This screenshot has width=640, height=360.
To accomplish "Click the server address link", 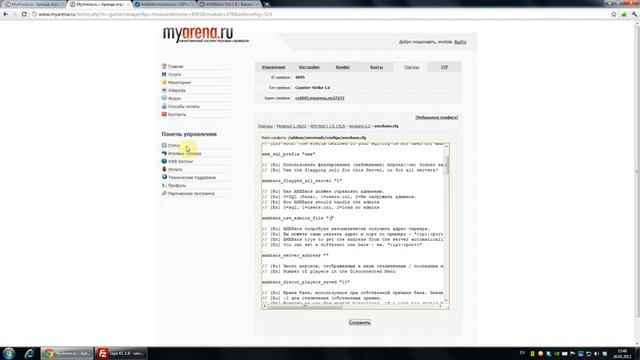I will (x=320, y=98).
